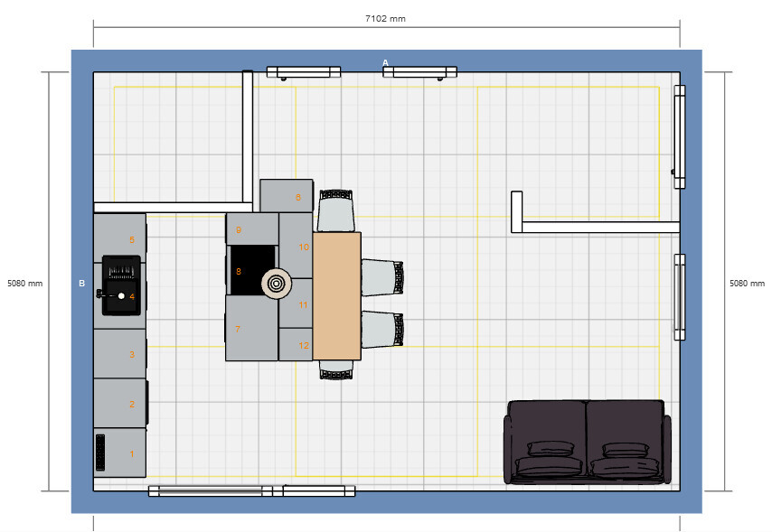Select cabinet number 2 on left wall
This screenshot has height=532, width=772.
pyautogui.click(x=120, y=402)
